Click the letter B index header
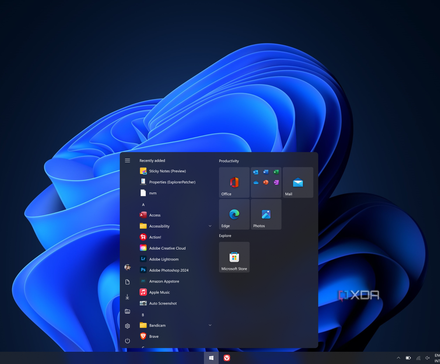 pos(143,315)
